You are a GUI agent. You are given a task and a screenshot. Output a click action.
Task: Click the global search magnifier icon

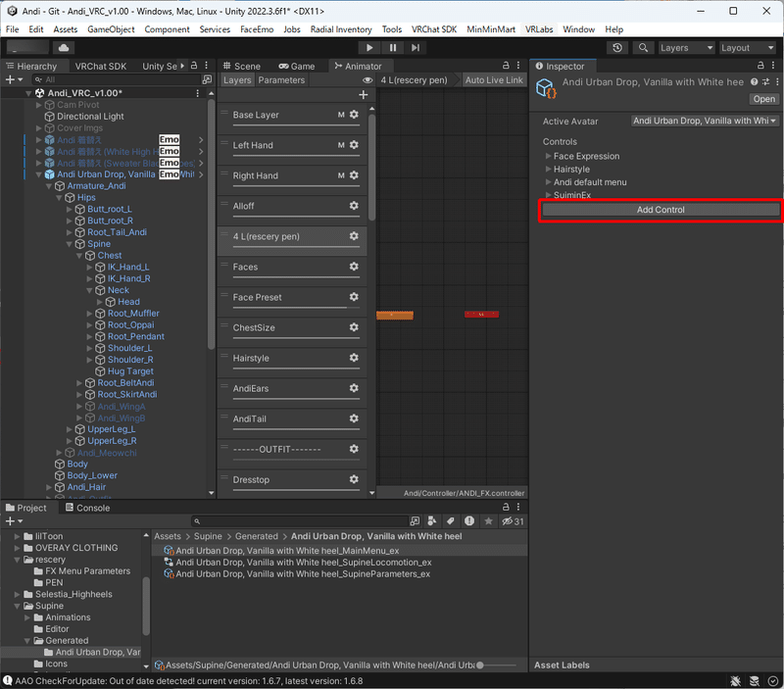point(644,47)
